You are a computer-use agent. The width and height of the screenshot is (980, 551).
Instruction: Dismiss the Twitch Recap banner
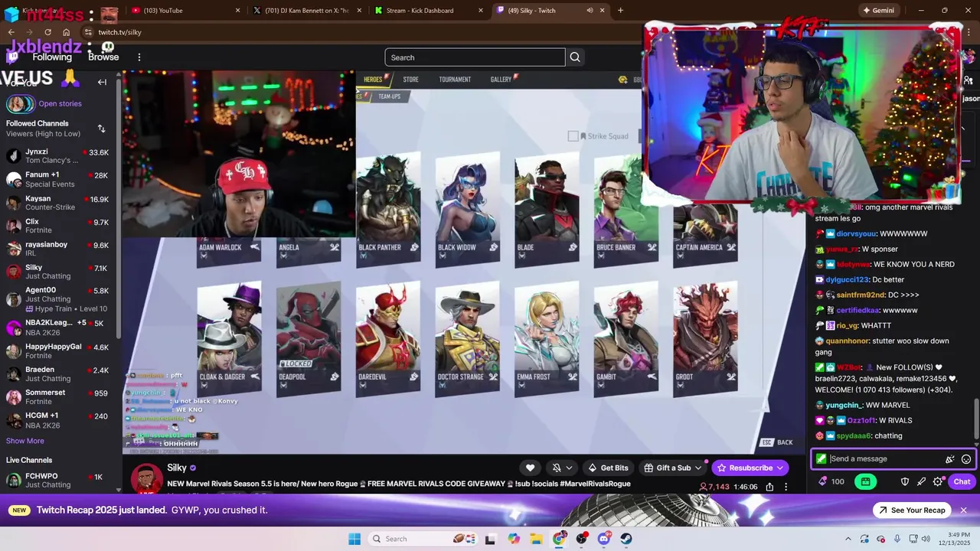tap(964, 510)
